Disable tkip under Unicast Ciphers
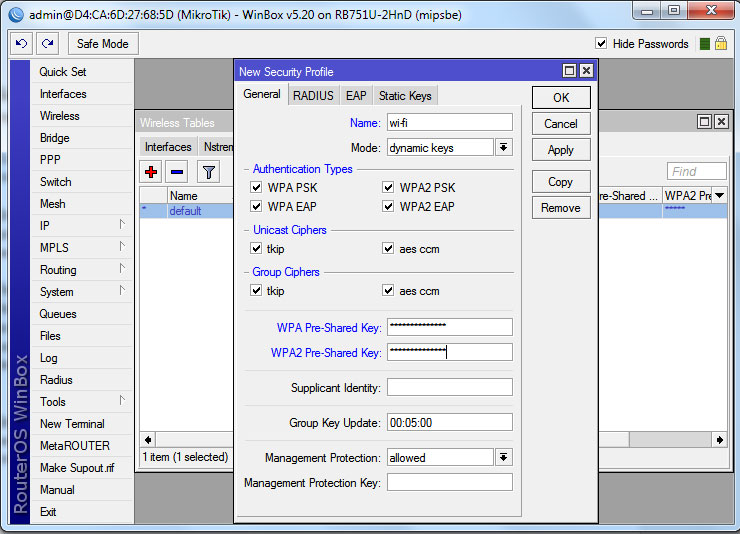The height and width of the screenshot is (534, 740). pyautogui.click(x=257, y=249)
